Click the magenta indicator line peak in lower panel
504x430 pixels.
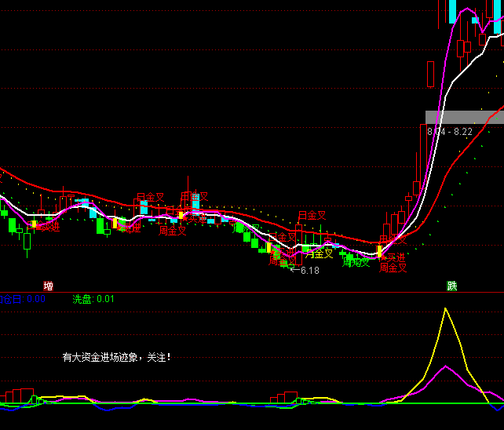pos(446,366)
